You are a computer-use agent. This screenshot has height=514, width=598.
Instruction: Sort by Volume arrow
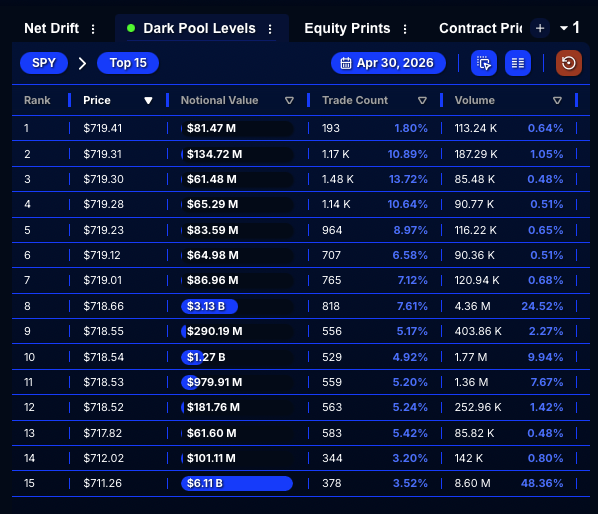point(557,100)
